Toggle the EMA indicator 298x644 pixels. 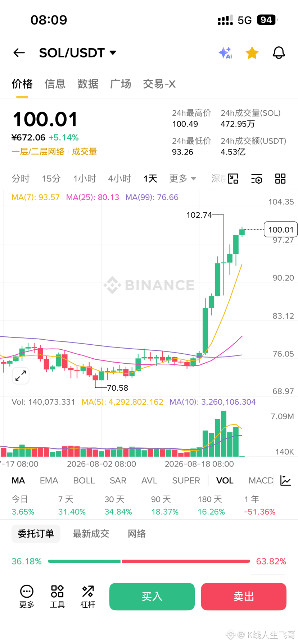(49, 481)
